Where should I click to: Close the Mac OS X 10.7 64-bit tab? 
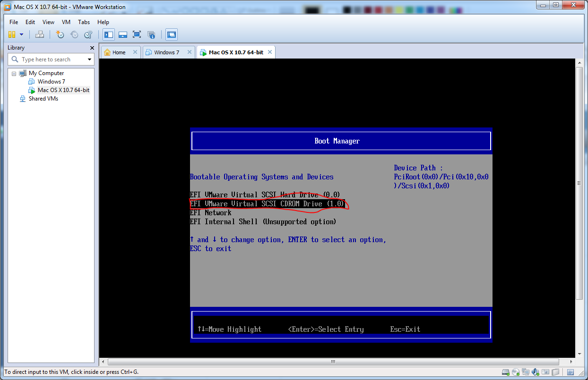pos(270,52)
